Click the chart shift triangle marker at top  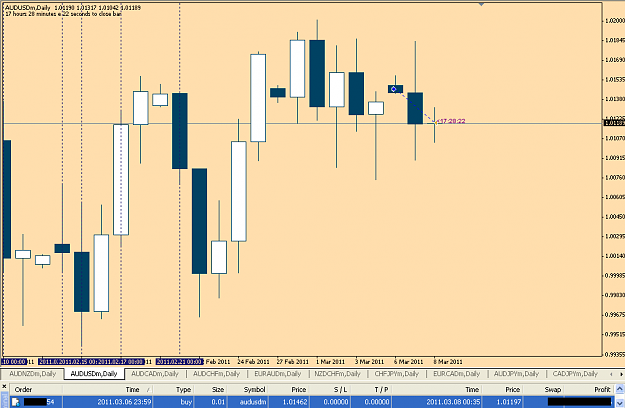point(481,4)
